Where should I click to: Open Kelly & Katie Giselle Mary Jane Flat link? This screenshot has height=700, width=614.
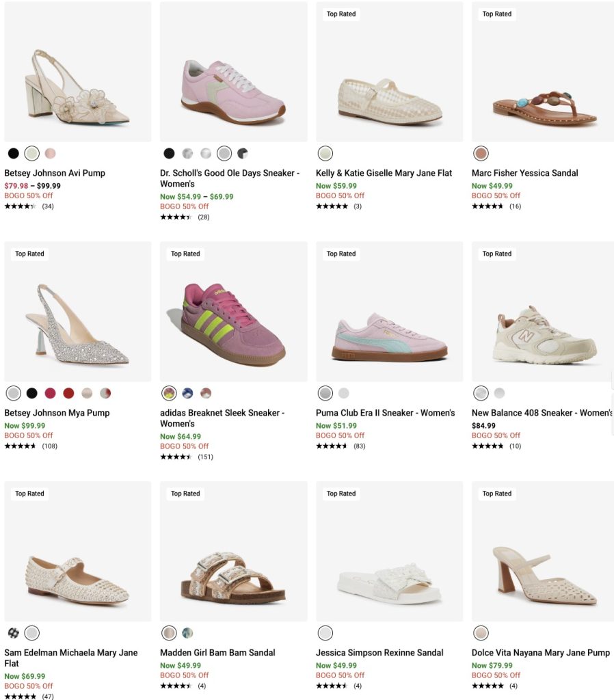(384, 173)
